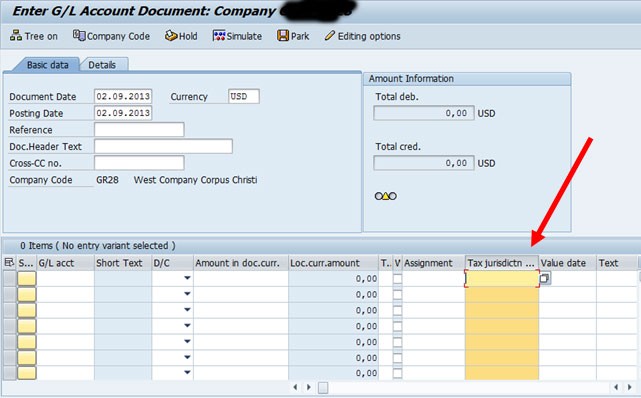The width and height of the screenshot is (641, 398).
Task: Tick the second row's V checkbox
Action: [397, 295]
